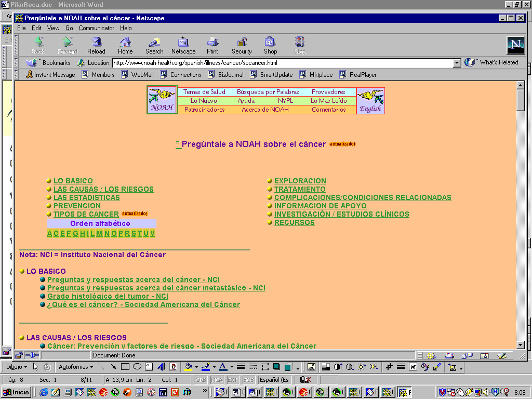Click the Reload toolbar icon

coord(96,45)
